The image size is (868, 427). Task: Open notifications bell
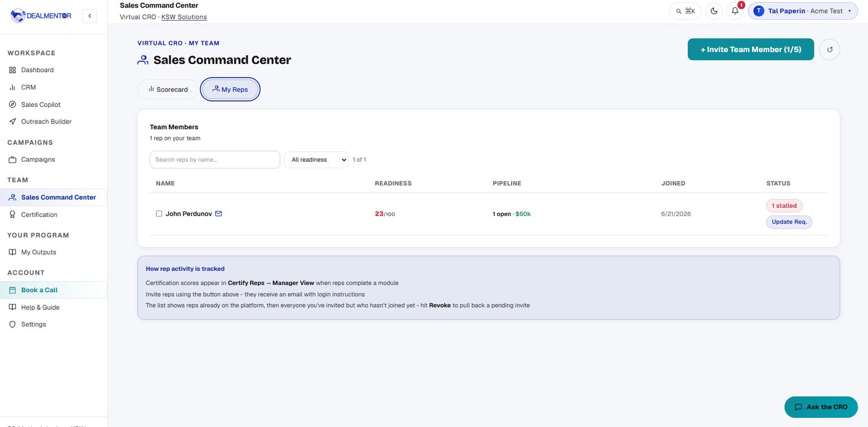point(735,11)
